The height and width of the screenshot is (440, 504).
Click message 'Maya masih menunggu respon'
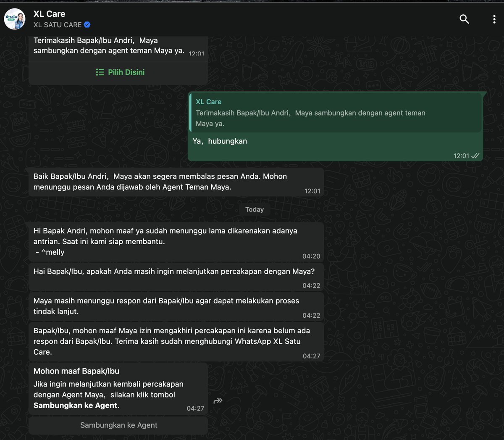[176, 307]
